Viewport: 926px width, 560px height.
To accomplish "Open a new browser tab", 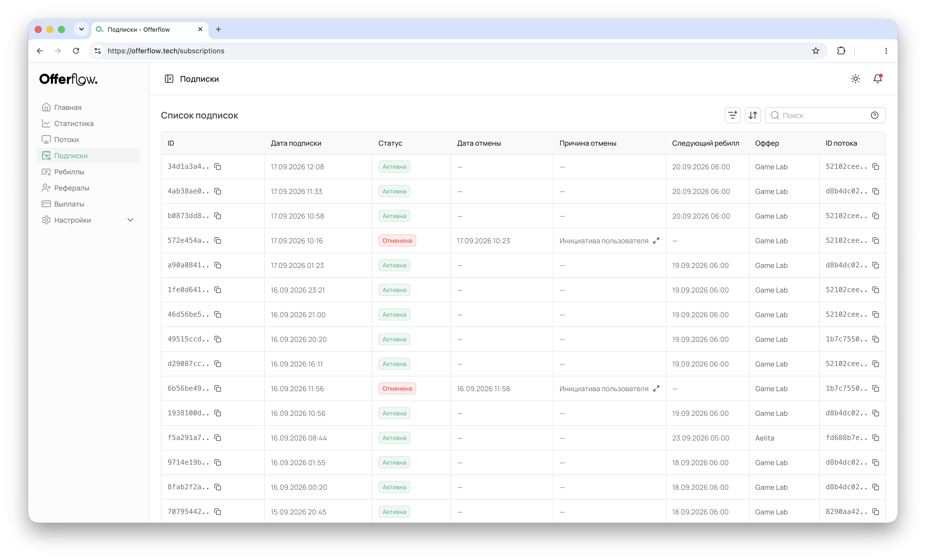I will pos(218,29).
